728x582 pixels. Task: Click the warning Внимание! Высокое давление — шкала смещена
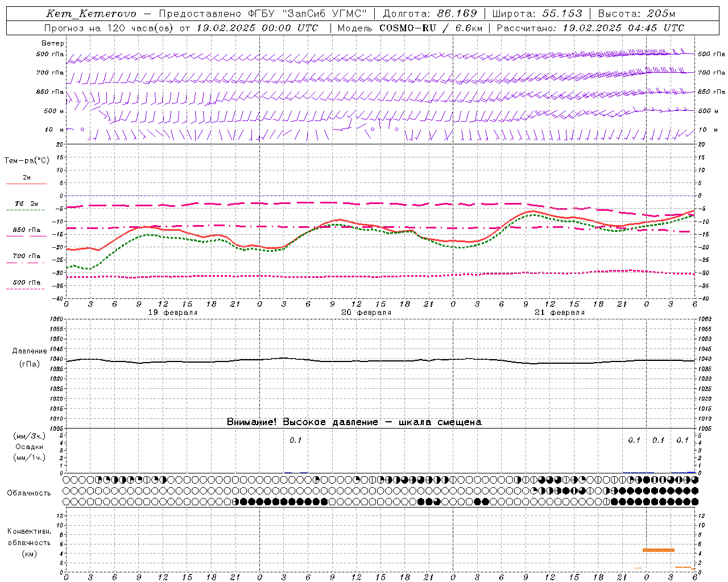coord(354,422)
